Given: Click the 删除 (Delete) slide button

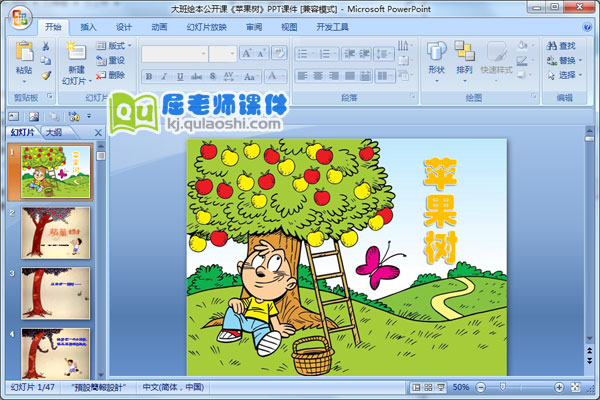Looking at the screenshot, I should click(111, 75).
